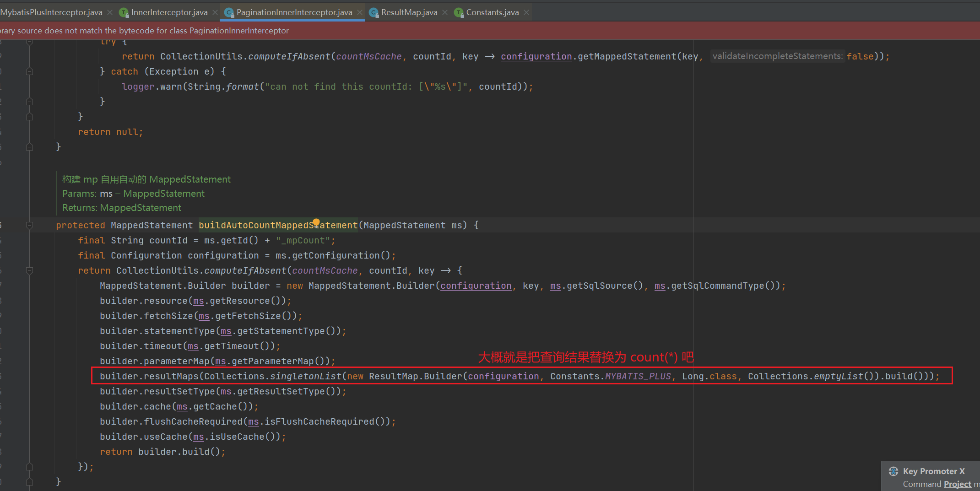Click the orange intention bulb on buildAutoCountMappedStatement
The height and width of the screenshot is (491, 980).
click(x=316, y=222)
